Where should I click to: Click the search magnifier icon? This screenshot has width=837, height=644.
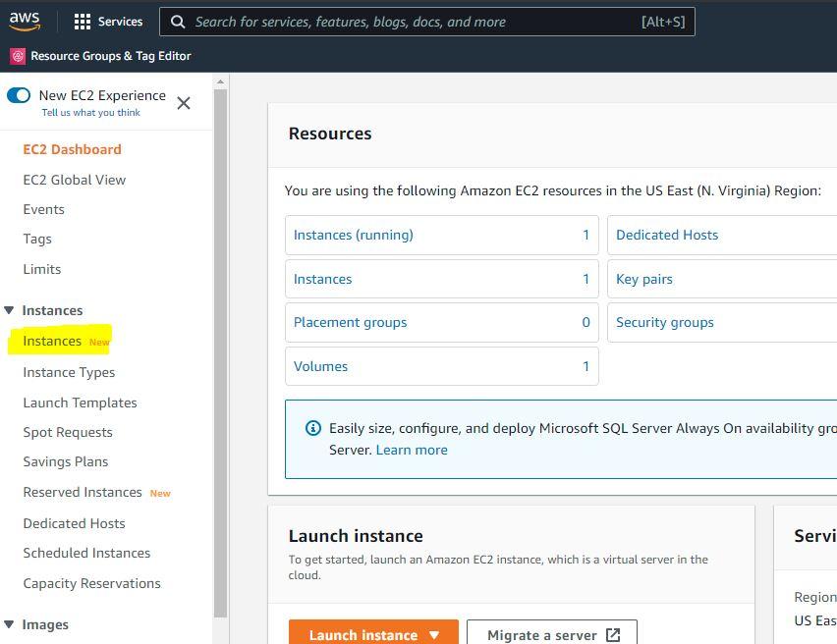click(x=177, y=22)
